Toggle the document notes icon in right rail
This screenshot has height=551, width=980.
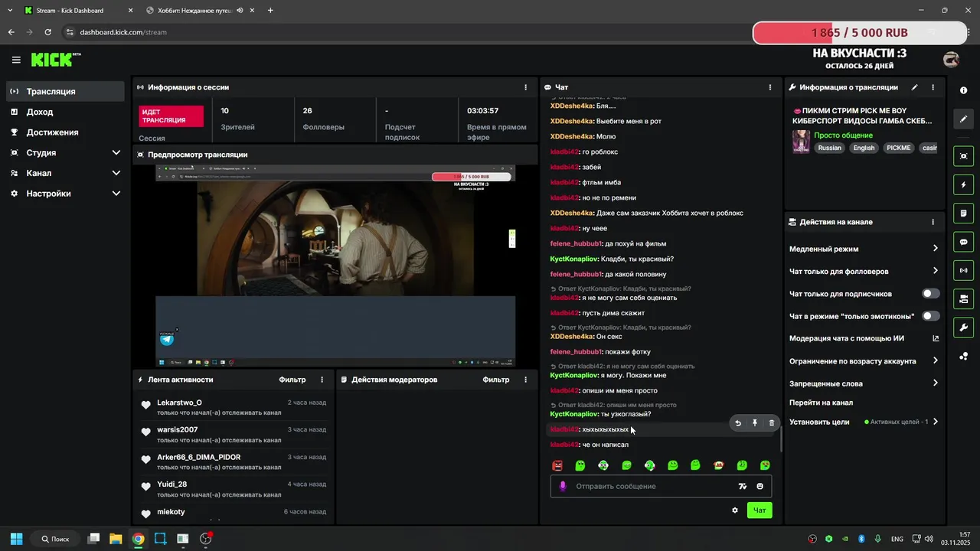[963, 213]
